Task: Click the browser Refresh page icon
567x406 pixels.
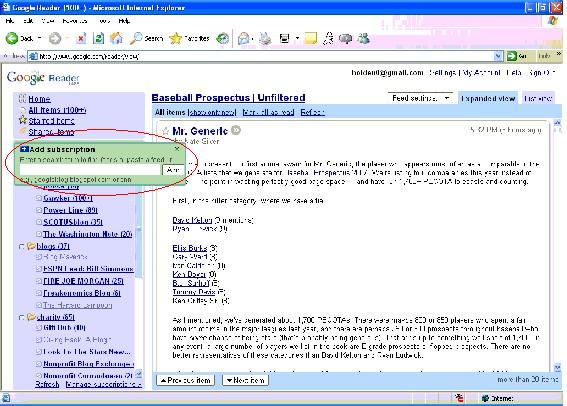Action: pyautogui.click(x=98, y=38)
